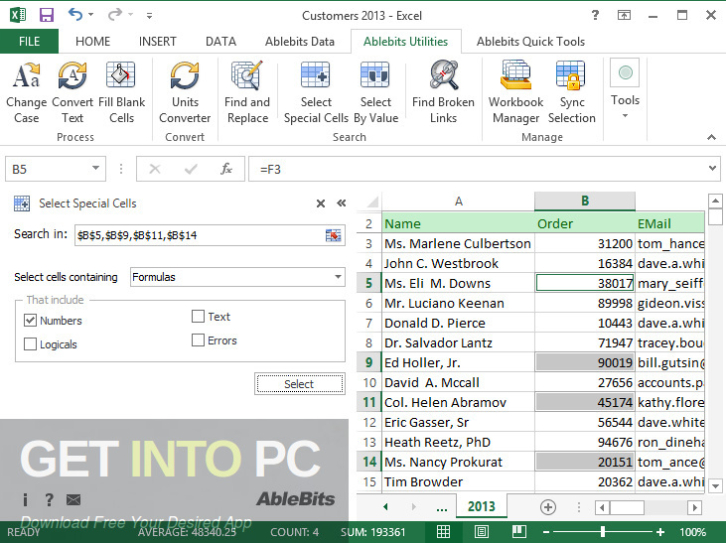Viewport: 726px width, 543px height.
Task: Open the DATA tab
Action: pyautogui.click(x=220, y=41)
